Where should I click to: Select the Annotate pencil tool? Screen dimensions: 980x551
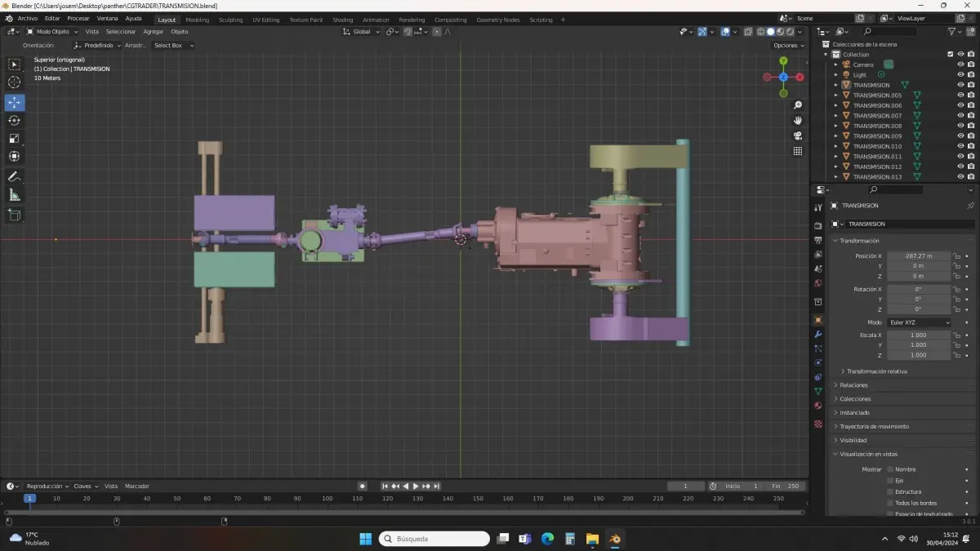pyautogui.click(x=15, y=177)
